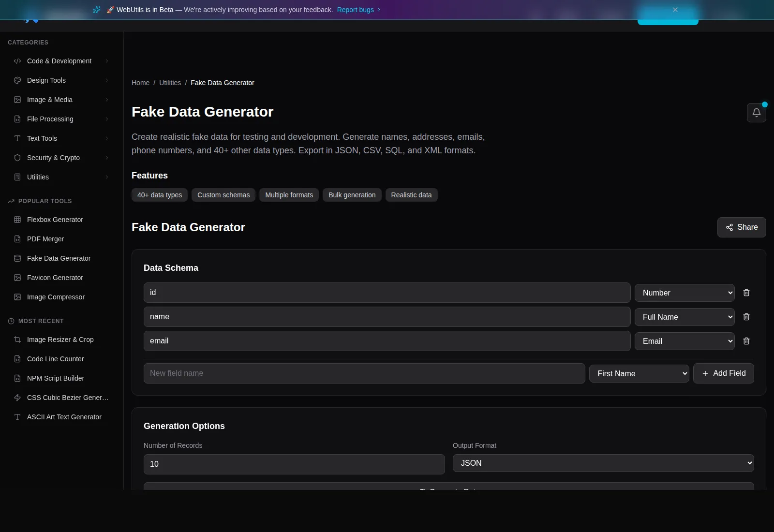Click the Add Field button

pyautogui.click(x=723, y=373)
